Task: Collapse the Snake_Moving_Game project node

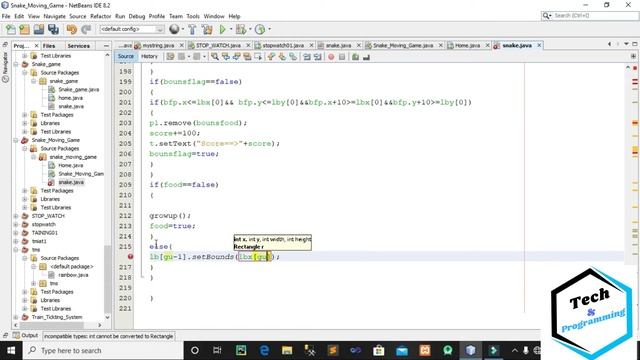Action: 16,140
